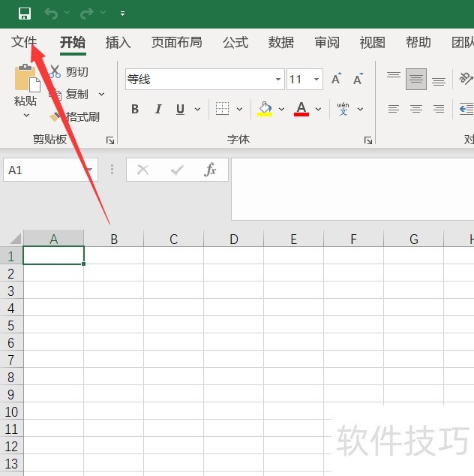Open the font name dropdown (等线)
This screenshot has width=474, height=476.
click(x=278, y=80)
